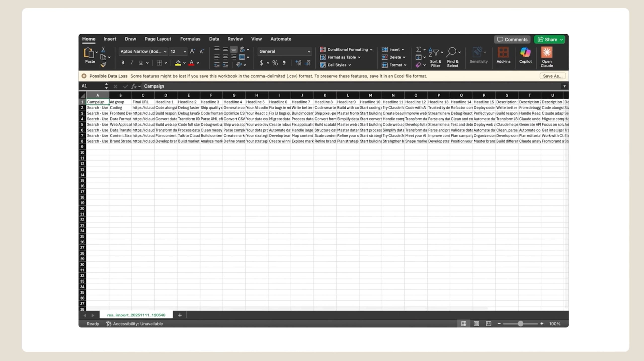
Task: Toggle bold formatting
Action: (x=122, y=63)
